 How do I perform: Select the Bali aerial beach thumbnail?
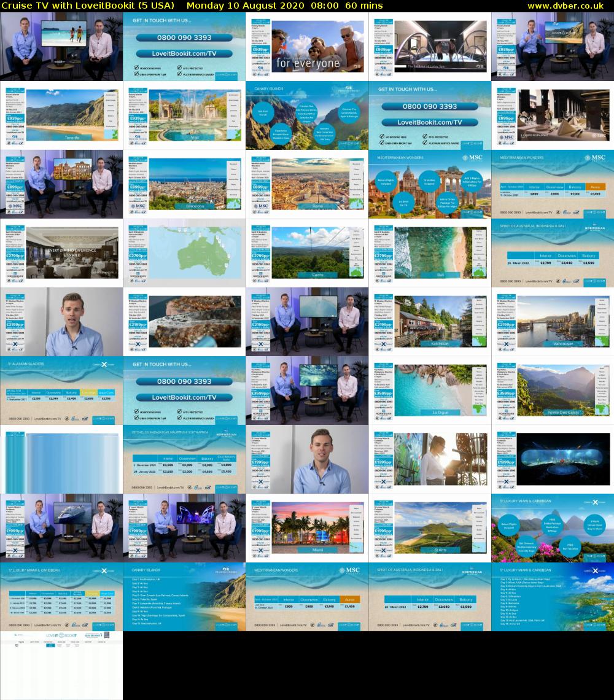click(x=430, y=253)
